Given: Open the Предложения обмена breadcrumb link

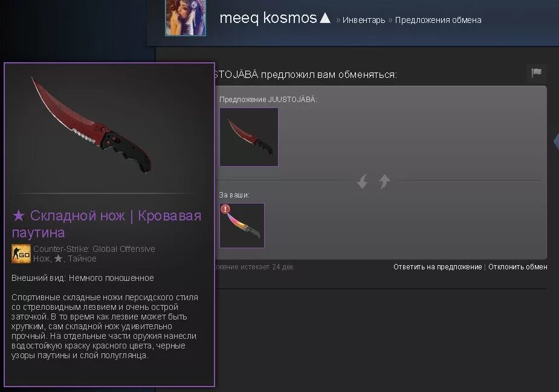Looking at the screenshot, I should (x=438, y=20).
